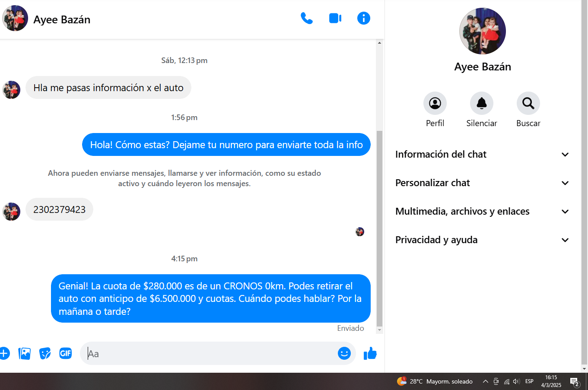This screenshot has width=588, height=390.
Task: Open the sticker picker
Action: tap(45, 353)
